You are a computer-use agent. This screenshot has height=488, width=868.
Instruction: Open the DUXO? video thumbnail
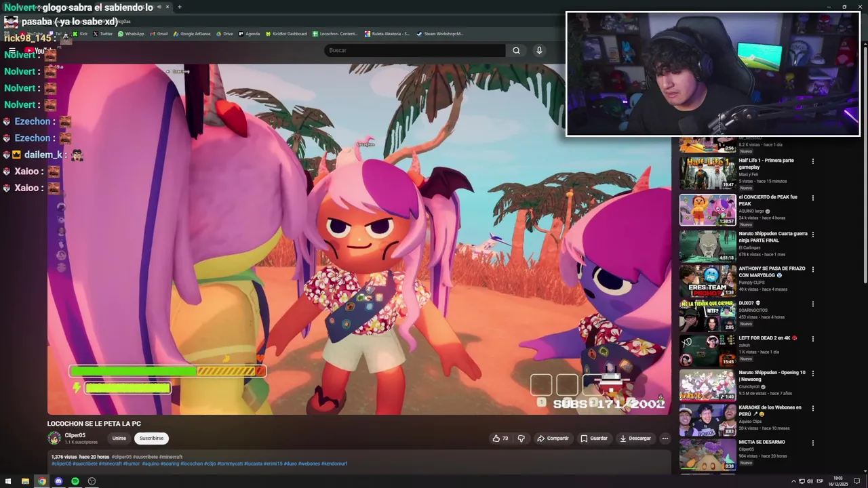click(x=707, y=315)
